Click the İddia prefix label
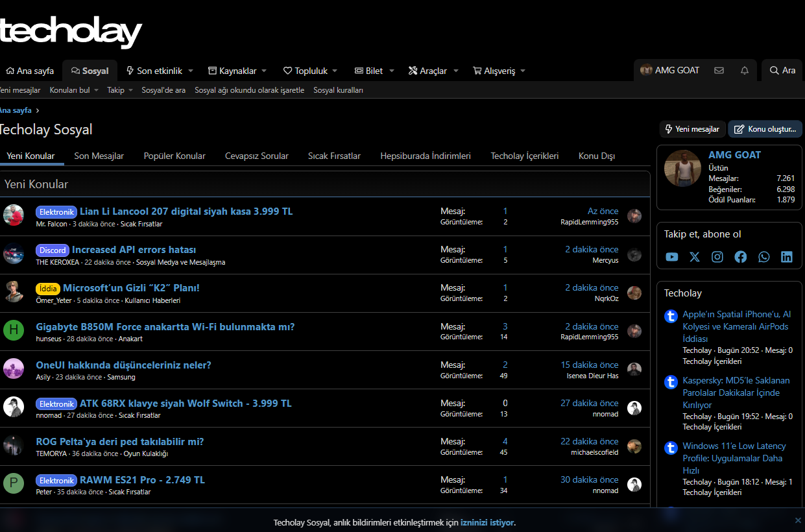The width and height of the screenshot is (805, 532). click(x=48, y=288)
